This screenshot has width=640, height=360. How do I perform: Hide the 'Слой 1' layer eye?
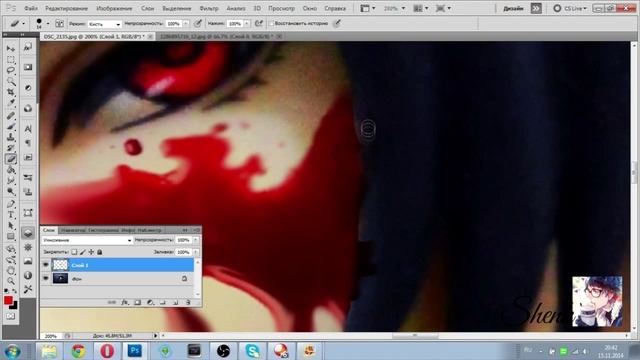(46, 265)
